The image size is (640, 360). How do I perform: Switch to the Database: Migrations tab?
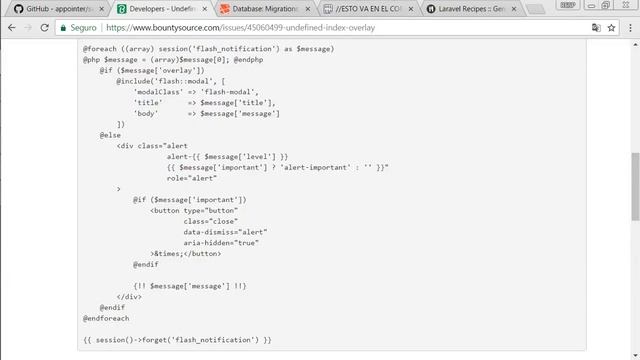(x=264, y=9)
